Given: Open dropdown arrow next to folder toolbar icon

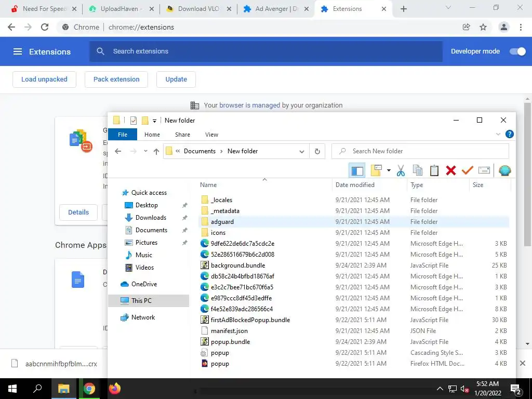Looking at the screenshot, I should (389, 170).
